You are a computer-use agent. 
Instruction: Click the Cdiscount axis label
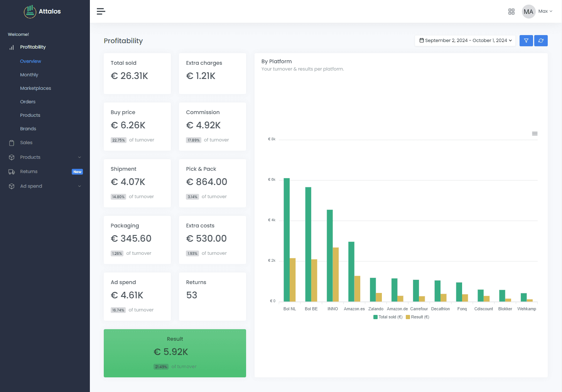(484, 309)
